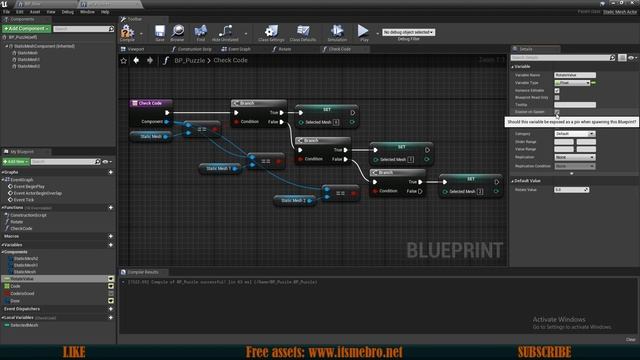Open the Category dropdown set to Default

tap(575, 134)
